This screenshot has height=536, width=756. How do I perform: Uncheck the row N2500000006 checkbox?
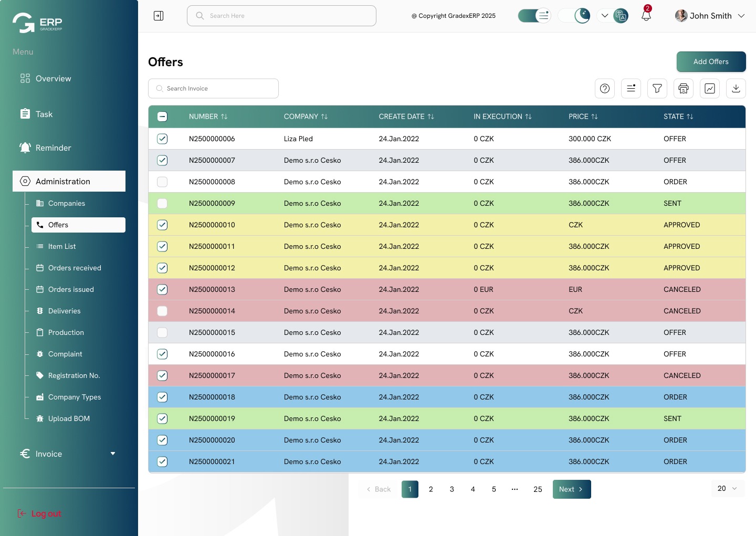point(162,139)
